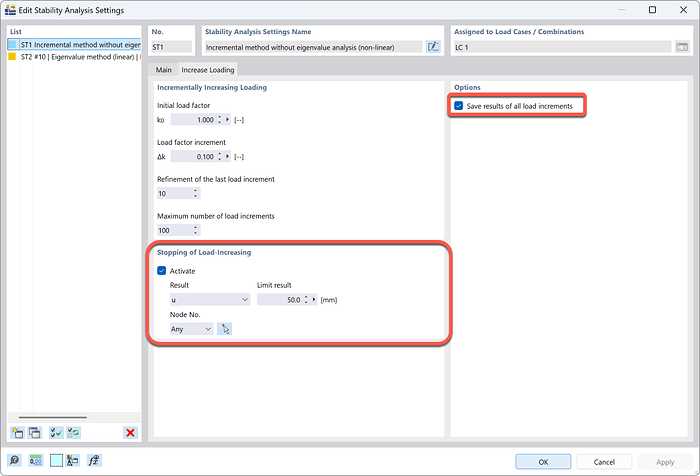Viewport: 700px width, 476px height.
Task: Switch to the Main tab
Action: pyautogui.click(x=163, y=70)
